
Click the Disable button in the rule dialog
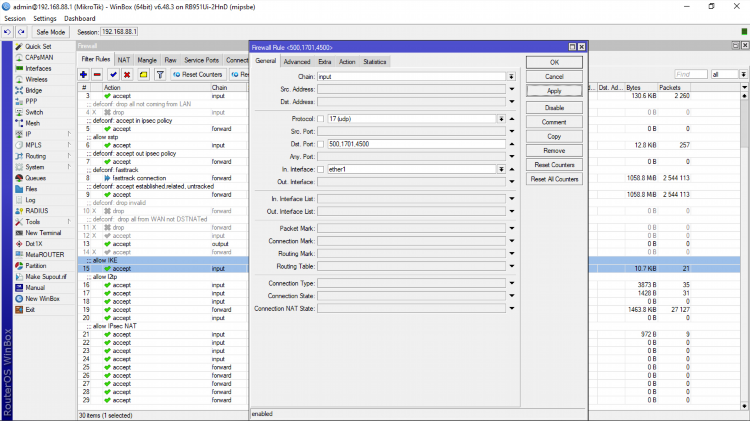[554, 108]
